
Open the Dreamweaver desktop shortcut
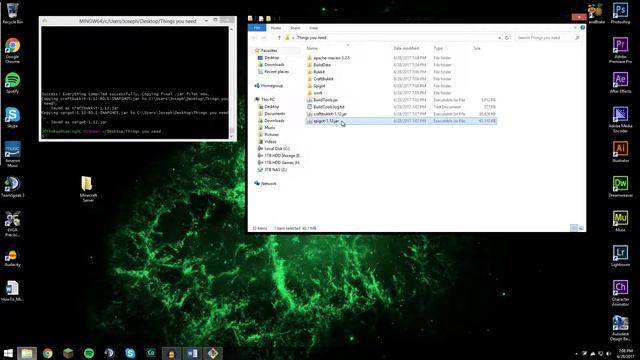click(620, 187)
